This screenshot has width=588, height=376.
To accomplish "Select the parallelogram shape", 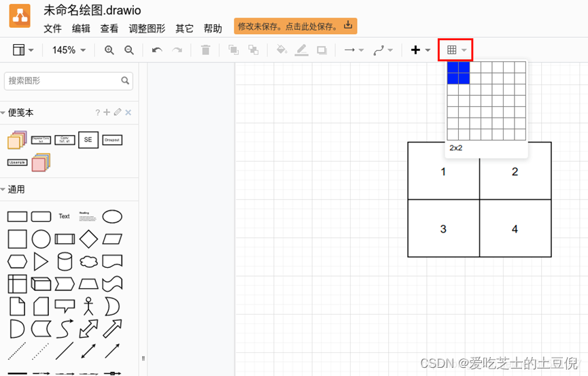I will click(112, 239).
